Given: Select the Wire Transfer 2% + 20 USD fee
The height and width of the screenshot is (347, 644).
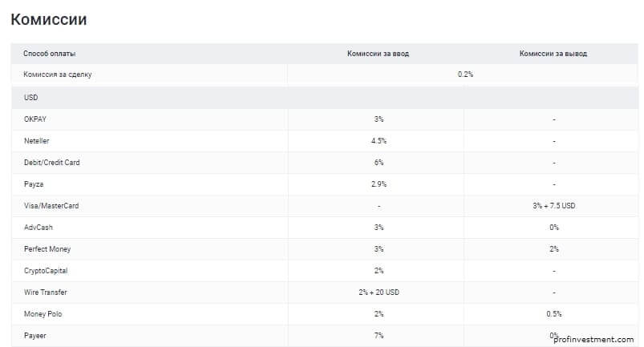Looking at the screenshot, I should [379, 293].
